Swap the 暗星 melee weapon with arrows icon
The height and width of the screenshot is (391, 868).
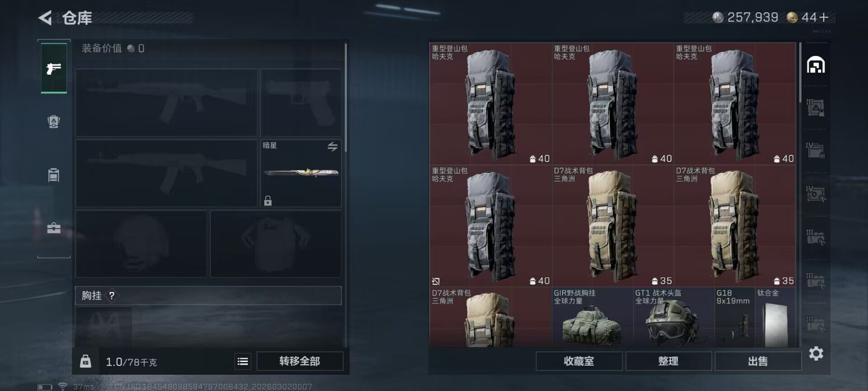click(x=333, y=146)
